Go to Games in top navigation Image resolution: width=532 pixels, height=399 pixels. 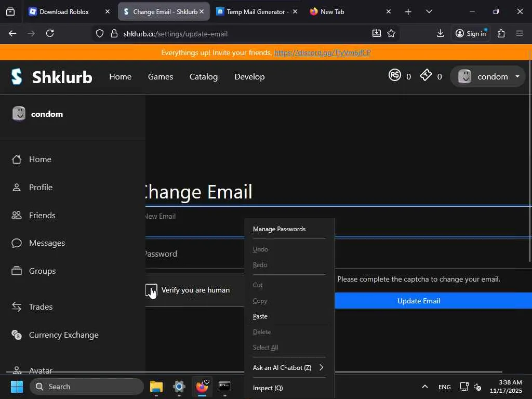[161, 77]
